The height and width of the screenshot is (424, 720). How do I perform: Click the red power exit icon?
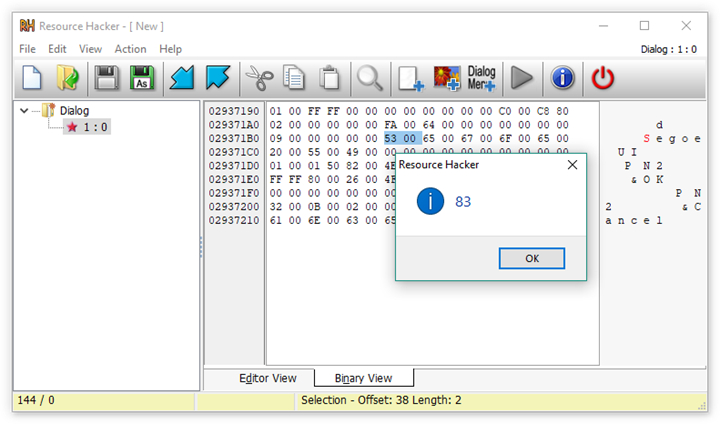pyautogui.click(x=602, y=78)
